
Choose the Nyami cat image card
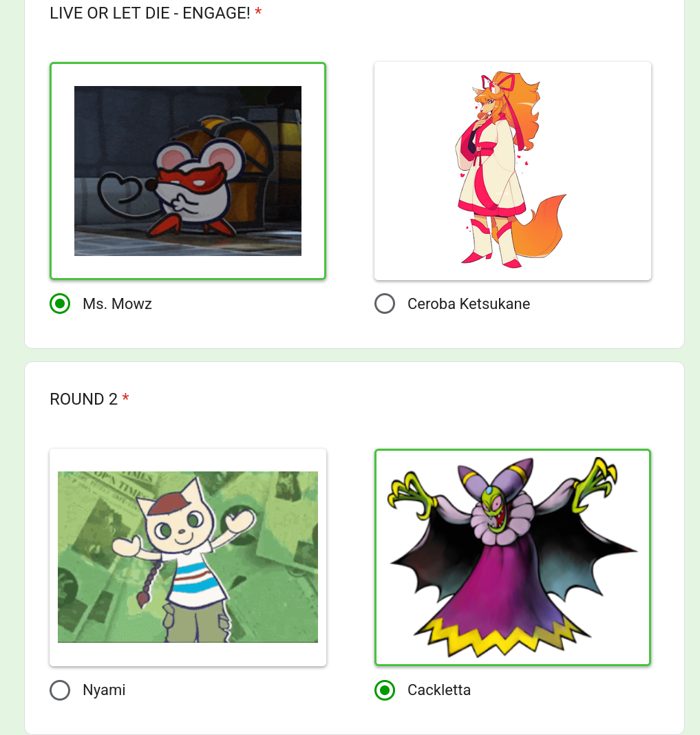tap(187, 557)
